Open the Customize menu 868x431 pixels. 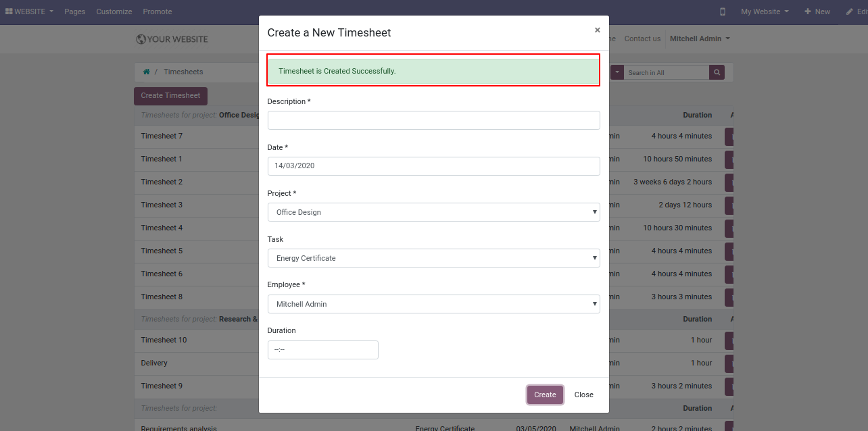pos(114,11)
